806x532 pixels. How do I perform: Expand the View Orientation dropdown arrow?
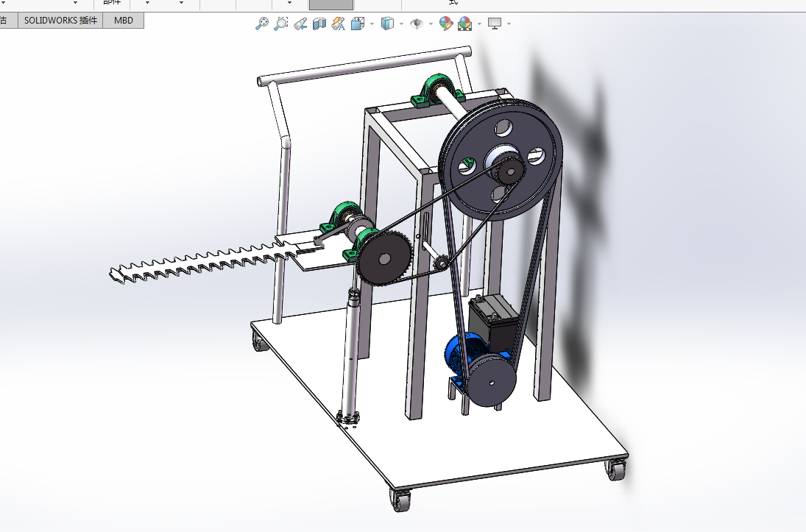[x=372, y=24]
